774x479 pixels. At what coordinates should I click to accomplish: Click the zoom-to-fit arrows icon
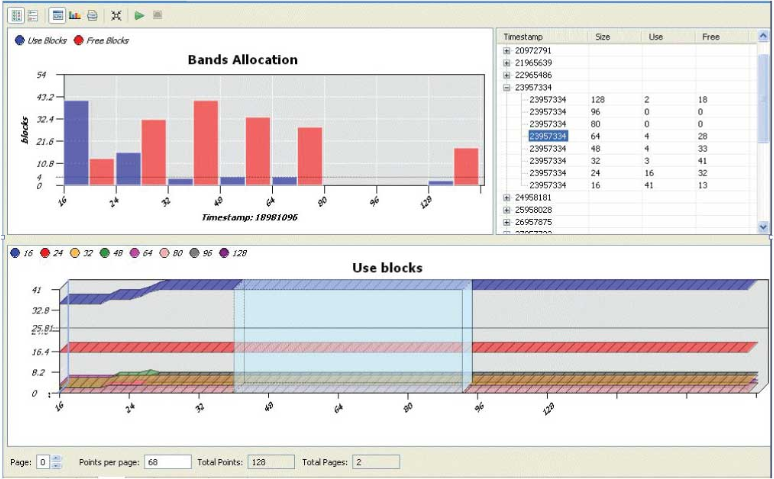pyautogui.click(x=117, y=15)
